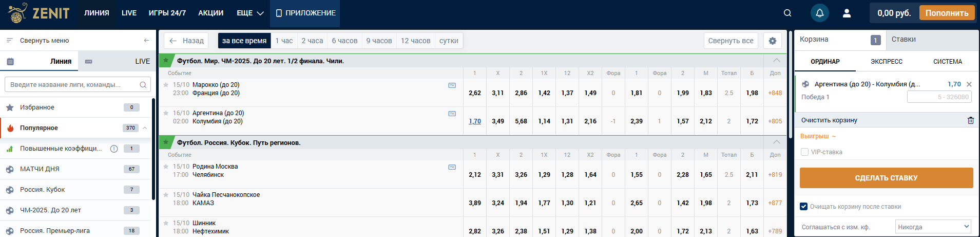Remove the Argentina–Colombia bet with X

pyautogui.click(x=969, y=84)
